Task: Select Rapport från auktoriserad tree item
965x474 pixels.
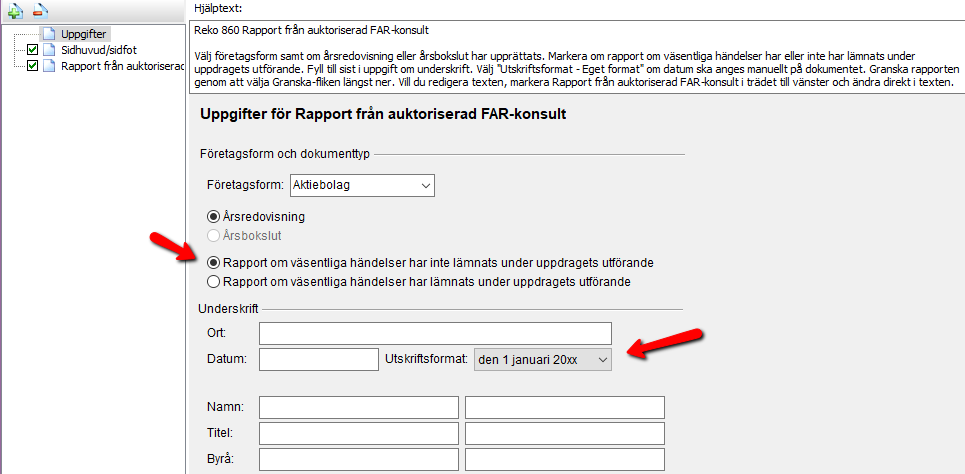Action: point(122,65)
